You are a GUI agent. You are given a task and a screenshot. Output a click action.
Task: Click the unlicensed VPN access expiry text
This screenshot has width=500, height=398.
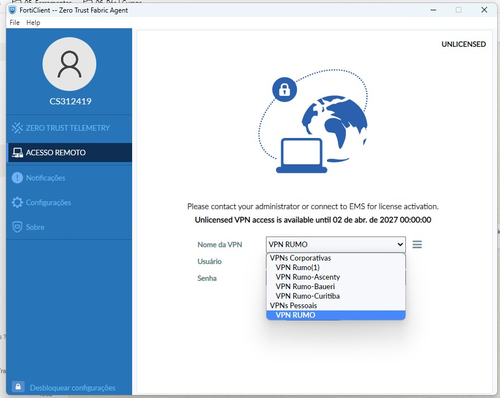(x=313, y=220)
